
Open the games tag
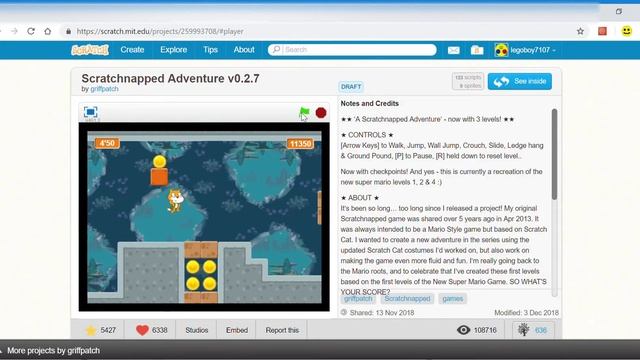point(453,299)
